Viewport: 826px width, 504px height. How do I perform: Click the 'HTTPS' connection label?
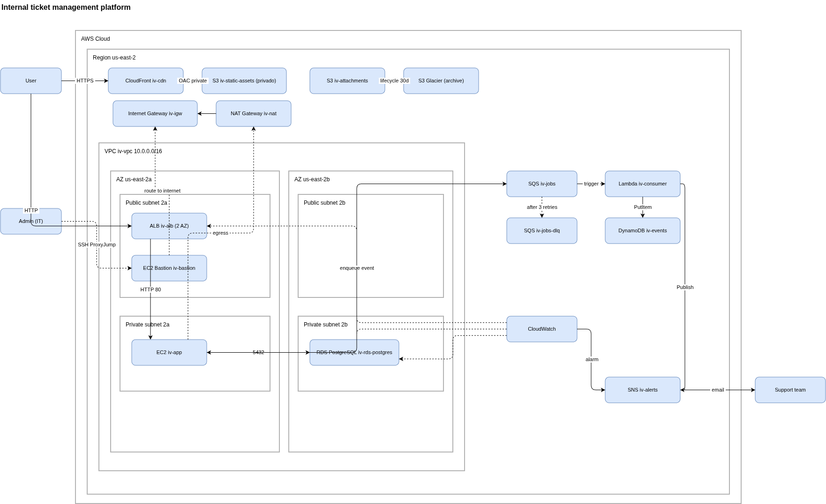tap(85, 81)
